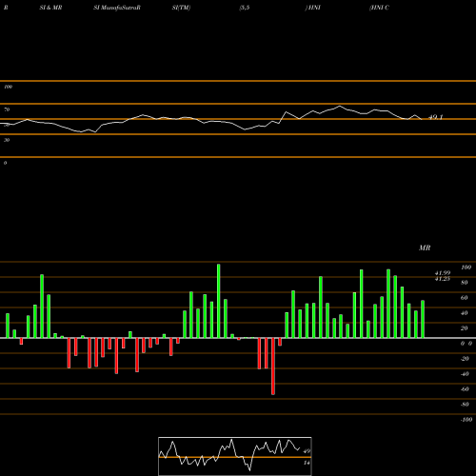The height and width of the screenshot is (476, 476).
Task: Click the 100 label on the left RSI axis
Action: pyautogui.click(x=8, y=87)
